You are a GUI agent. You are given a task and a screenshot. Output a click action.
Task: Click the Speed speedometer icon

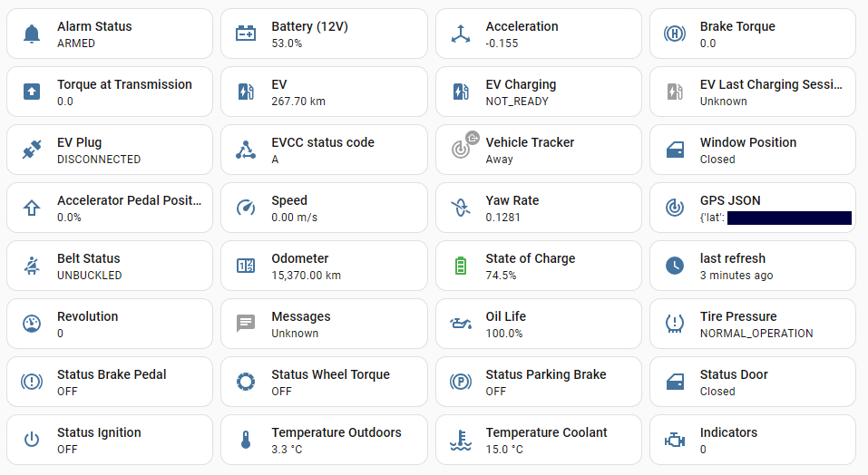246,208
